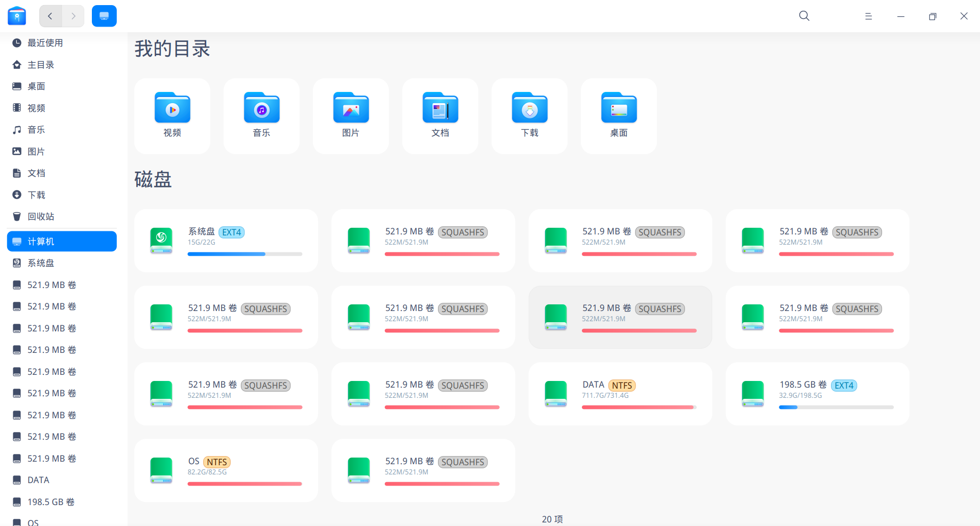The width and height of the screenshot is (980, 526).
Task: Select 文档 in the sidebar
Action: [62, 173]
